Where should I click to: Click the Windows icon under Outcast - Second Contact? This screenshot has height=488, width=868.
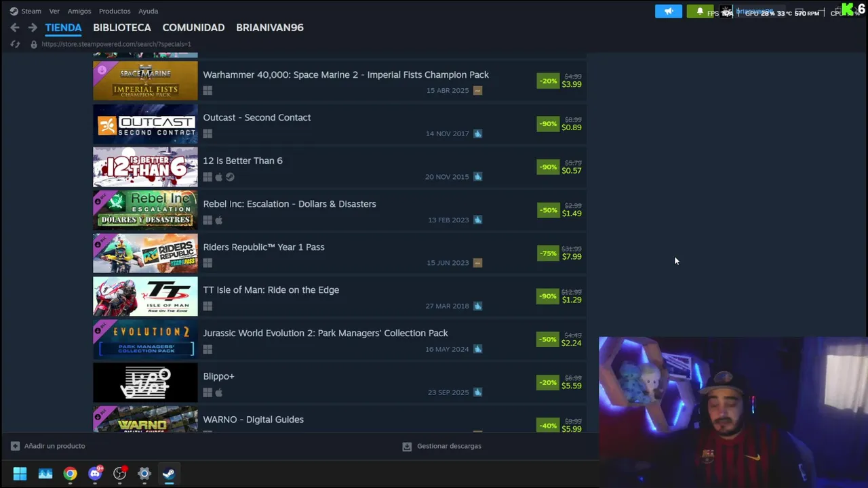[208, 134]
